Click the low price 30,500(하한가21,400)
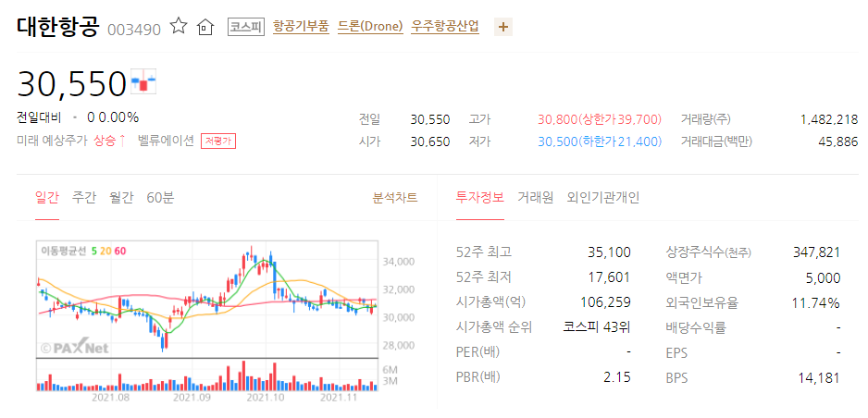The width and height of the screenshot is (868, 418). tap(600, 141)
